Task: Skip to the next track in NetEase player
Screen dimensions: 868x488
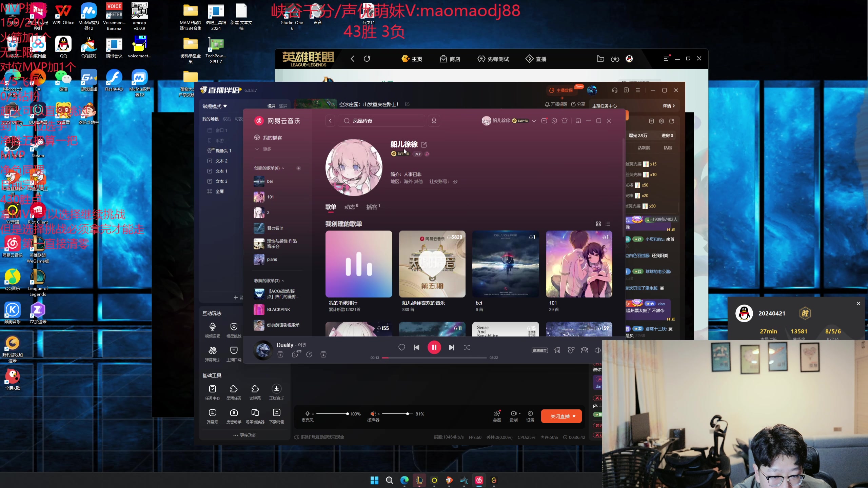Action: 452,347
